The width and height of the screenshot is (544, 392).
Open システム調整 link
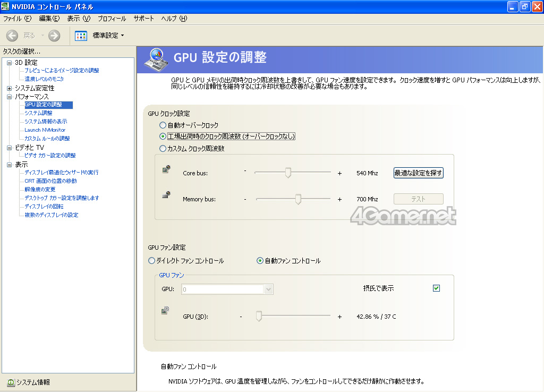pyautogui.click(x=38, y=113)
